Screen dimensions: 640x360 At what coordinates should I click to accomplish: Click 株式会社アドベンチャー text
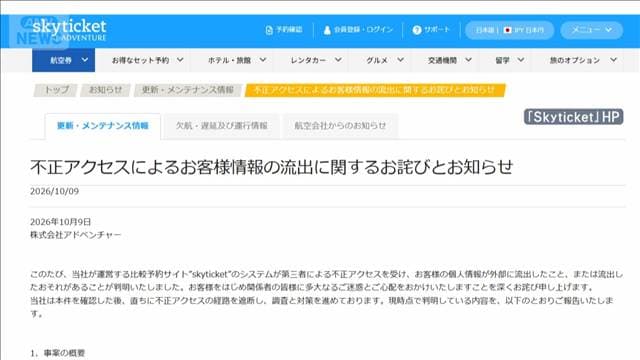coord(76,235)
